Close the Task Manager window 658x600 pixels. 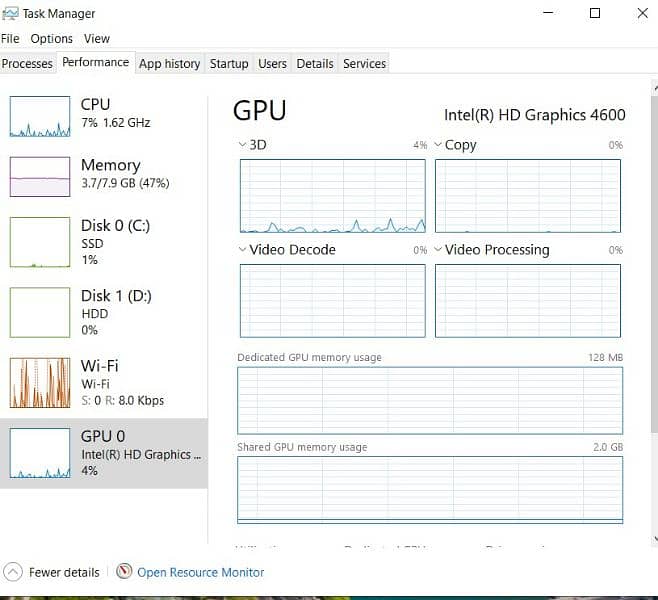[642, 13]
